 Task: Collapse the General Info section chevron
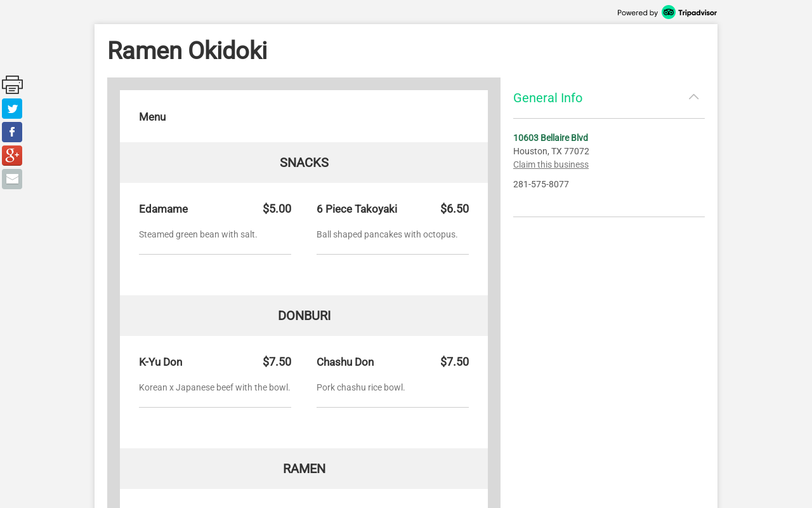(694, 97)
